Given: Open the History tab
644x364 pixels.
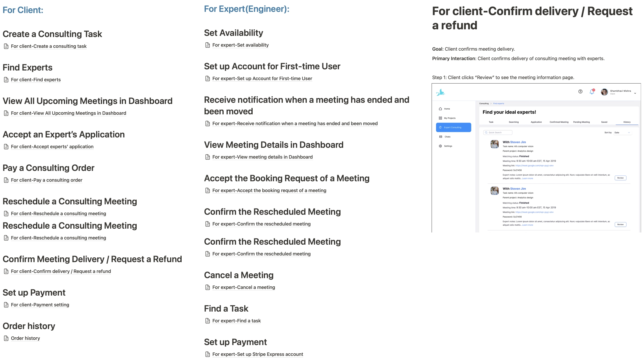Looking at the screenshot, I should [627, 122].
